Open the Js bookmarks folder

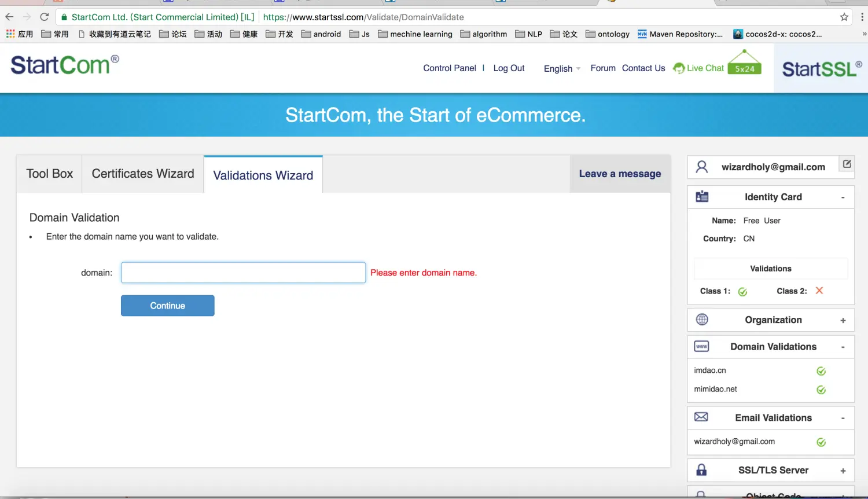click(x=359, y=34)
